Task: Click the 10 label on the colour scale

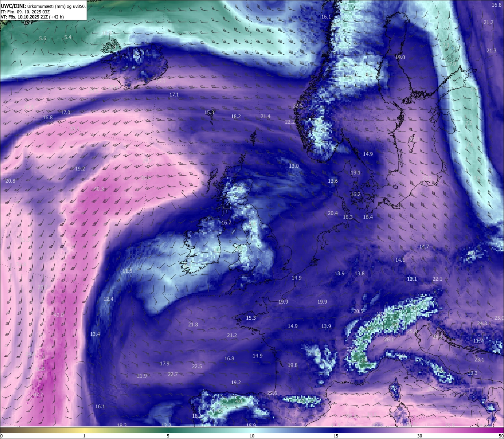Action: pos(252,436)
